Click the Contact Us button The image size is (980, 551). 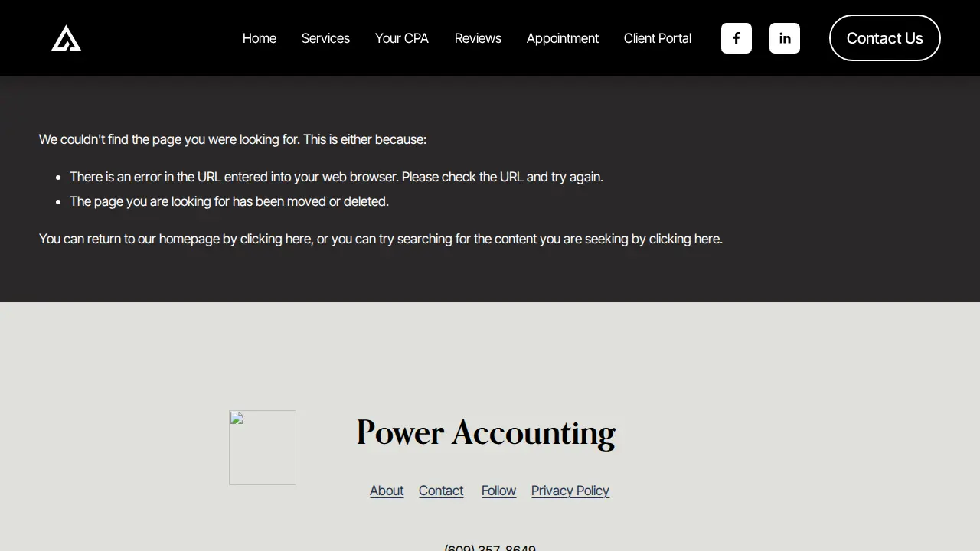tap(885, 38)
